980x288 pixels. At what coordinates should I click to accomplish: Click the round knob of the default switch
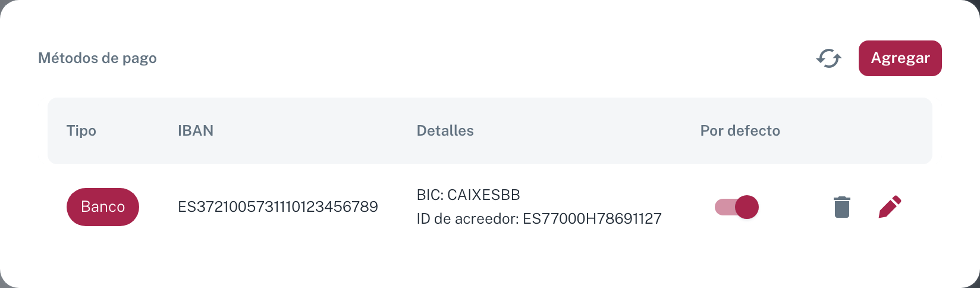pyautogui.click(x=747, y=207)
